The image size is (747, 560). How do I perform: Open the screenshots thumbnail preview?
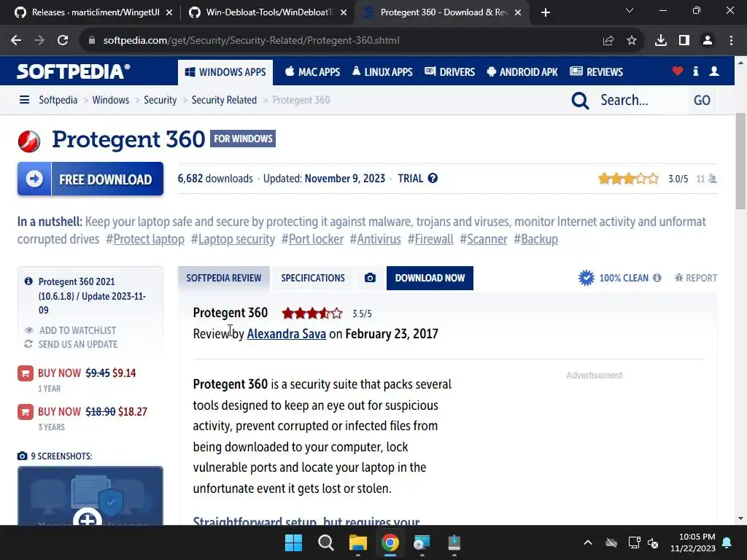coord(90,496)
